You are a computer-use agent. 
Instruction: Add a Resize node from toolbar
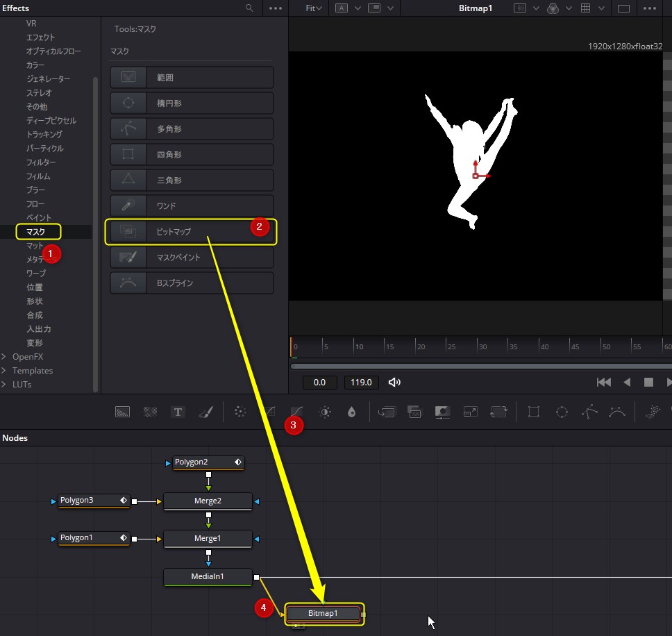pos(470,412)
